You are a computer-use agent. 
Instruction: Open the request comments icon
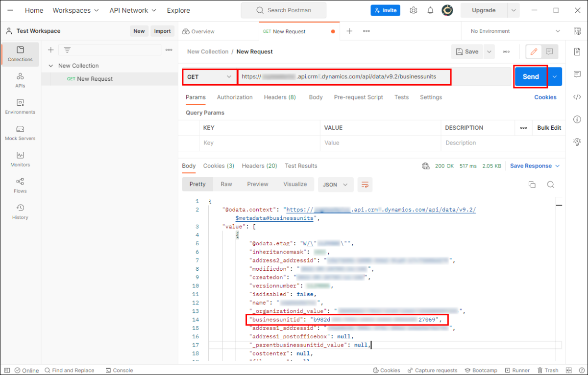(x=549, y=51)
